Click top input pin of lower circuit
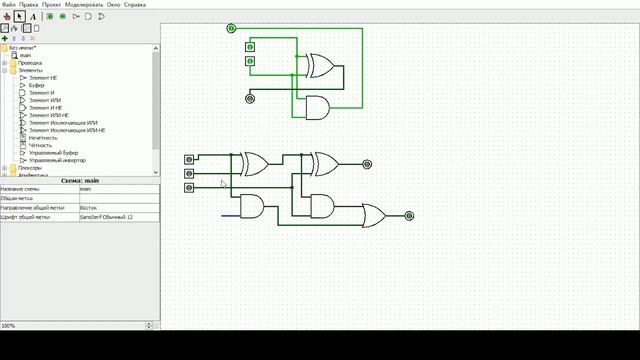 tap(189, 160)
